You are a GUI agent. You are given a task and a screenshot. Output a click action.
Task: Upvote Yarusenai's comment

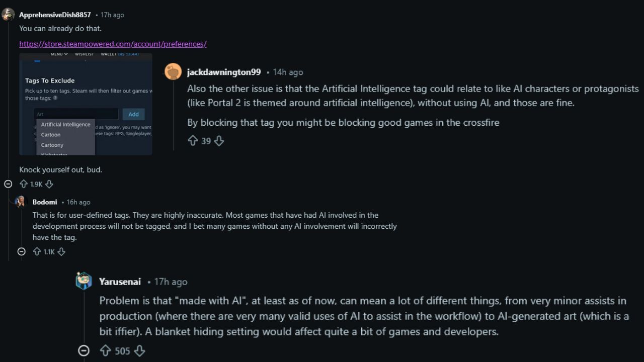tap(105, 350)
